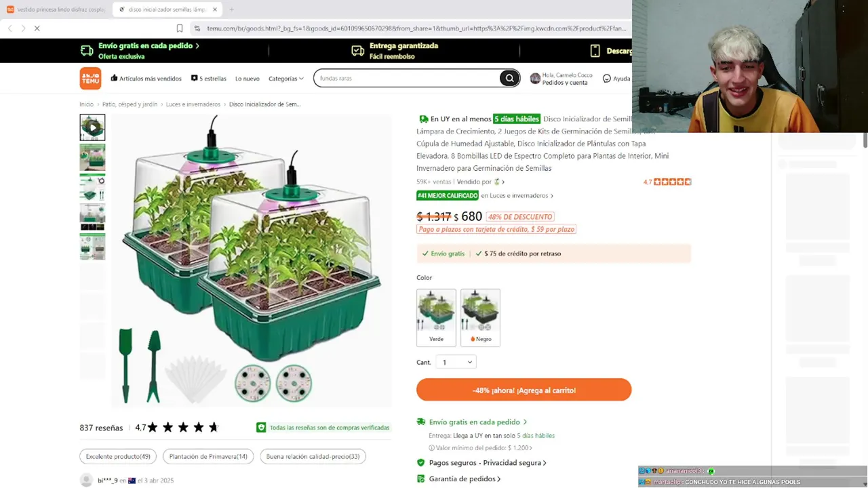Open the Lo nuevo menu item
This screenshot has width=868, height=488.
click(248, 79)
